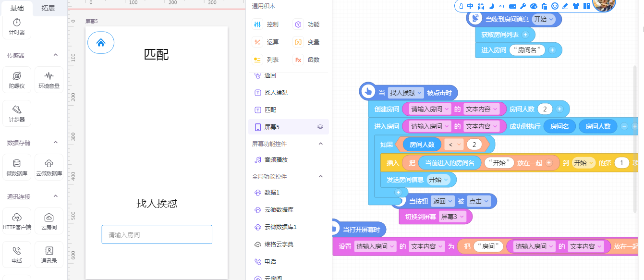
Task: Switch to the 基础 tab
Action: pos(17,8)
